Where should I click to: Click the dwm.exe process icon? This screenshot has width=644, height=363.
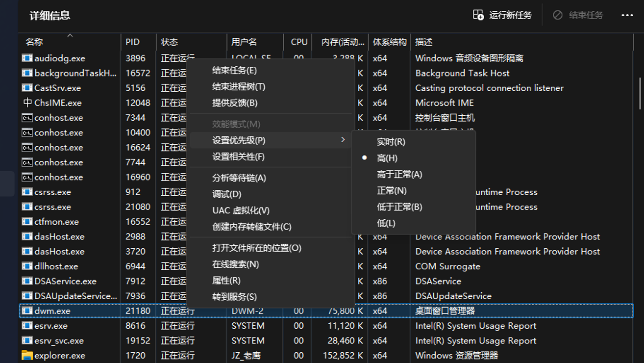[27, 311]
